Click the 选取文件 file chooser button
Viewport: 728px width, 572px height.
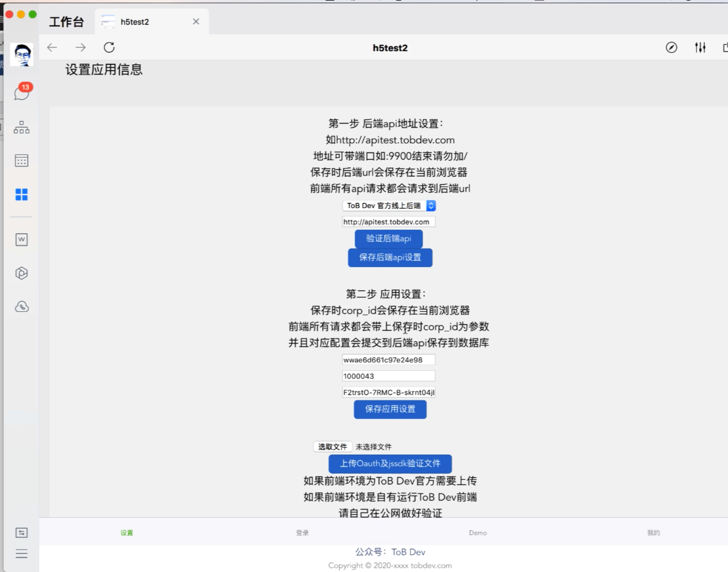(332, 447)
